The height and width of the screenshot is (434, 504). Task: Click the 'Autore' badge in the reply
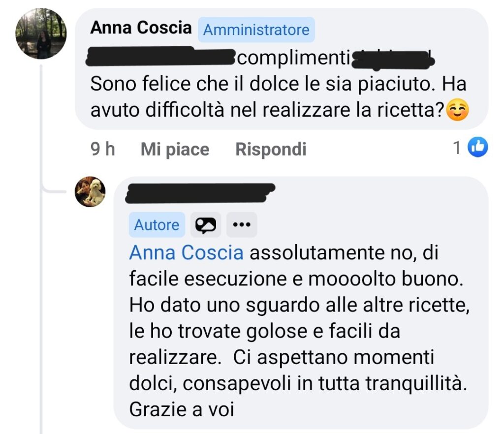click(157, 225)
